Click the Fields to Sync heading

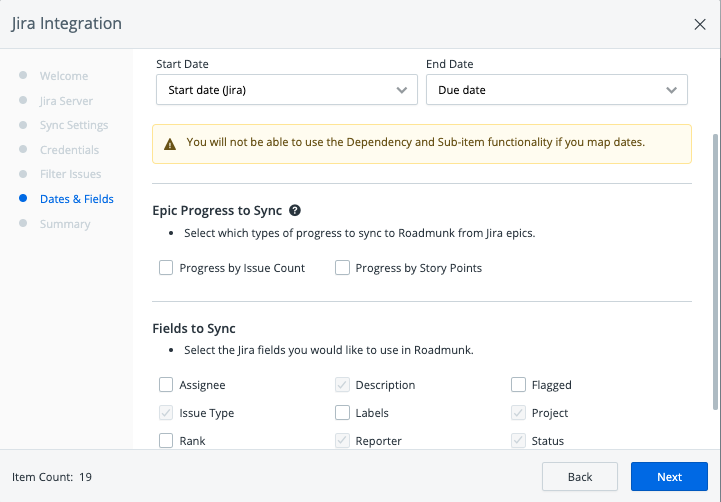click(x=194, y=328)
